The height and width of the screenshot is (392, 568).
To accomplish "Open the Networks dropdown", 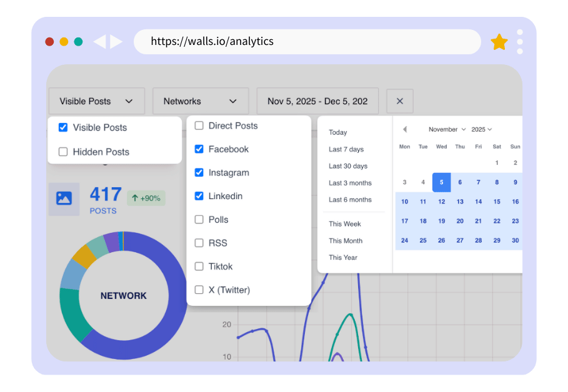I will click(201, 100).
